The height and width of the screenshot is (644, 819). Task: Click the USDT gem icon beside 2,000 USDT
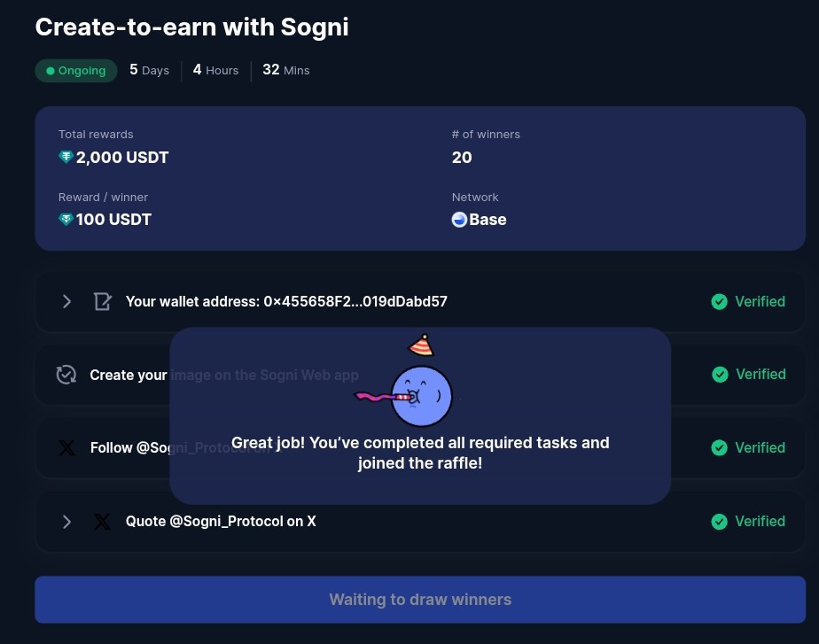pyautogui.click(x=66, y=157)
